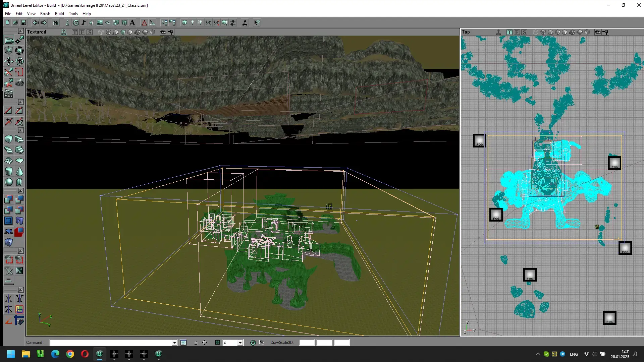This screenshot has height=362, width=644.
Task: Open the File menu
Action: click(8, 14)
